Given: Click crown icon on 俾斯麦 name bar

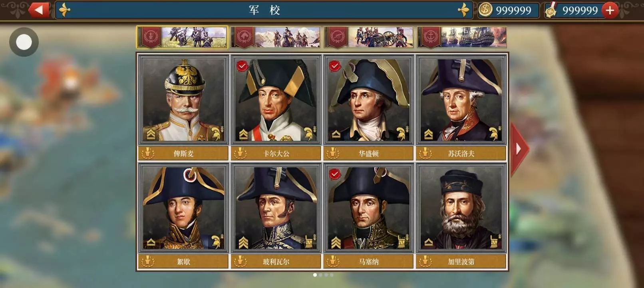Looking at the screenshot, I should coord(148,153).
